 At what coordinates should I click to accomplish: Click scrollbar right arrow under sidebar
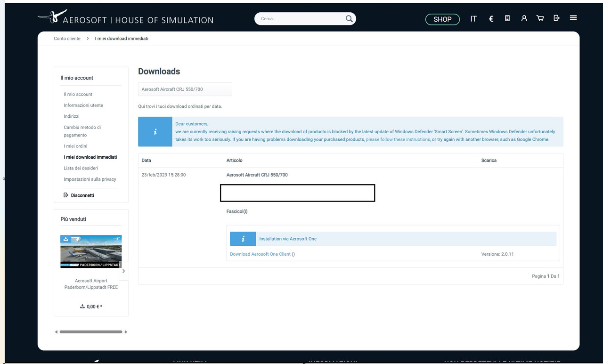[126, 332]
